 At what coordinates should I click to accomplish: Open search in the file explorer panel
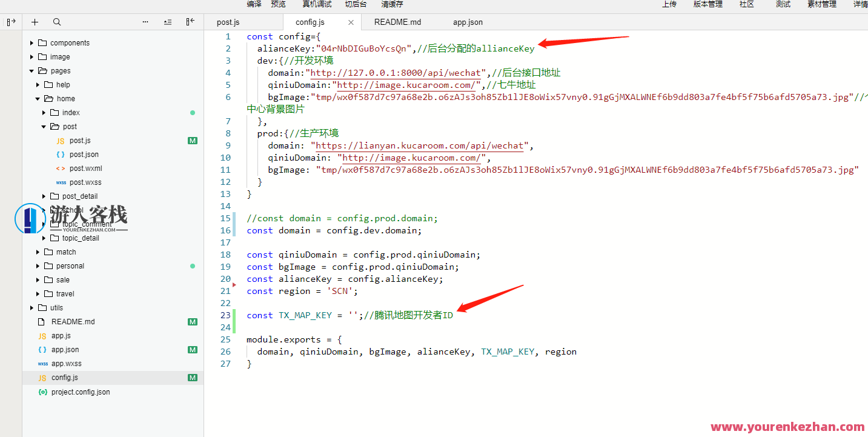pos(57,22)
